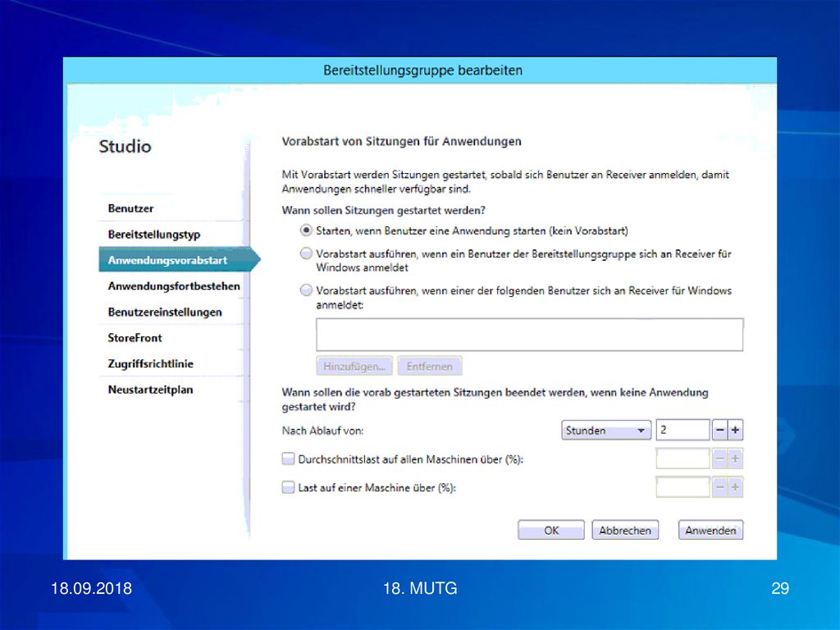Viewport: 840px width, 630px height.
Task: Click the 'Nach Ablauf von:' label
Action: tap(322, 431)
